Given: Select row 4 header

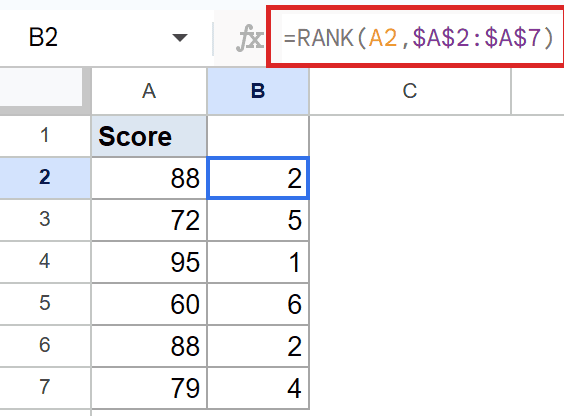Looking at the screenshot, I should pos(45,261).
